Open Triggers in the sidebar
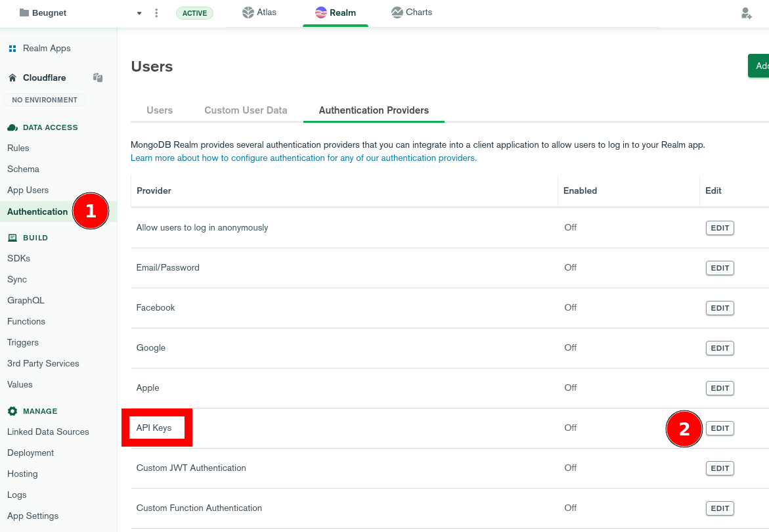The height and width of the screenshot is (532, 769). (x=23, y=343)
